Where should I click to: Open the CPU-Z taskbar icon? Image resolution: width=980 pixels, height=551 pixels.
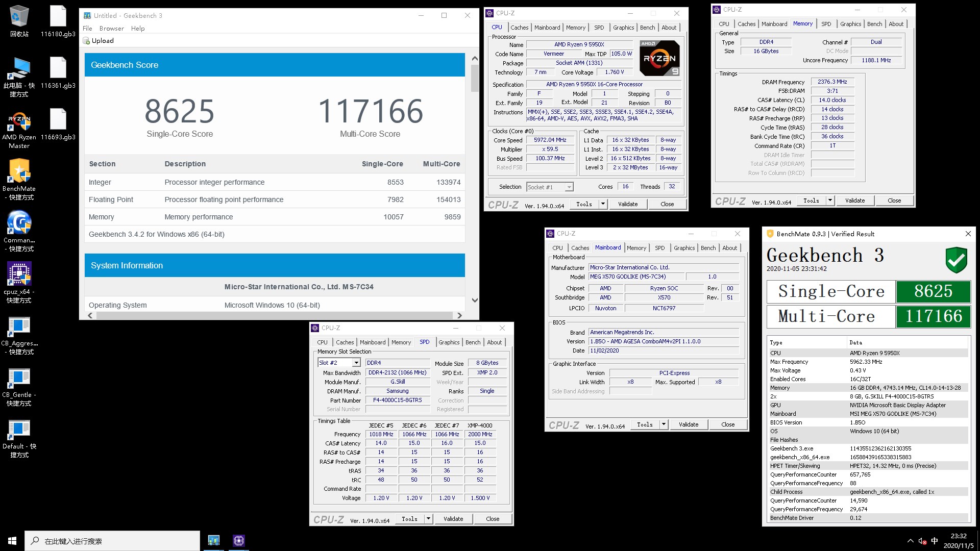click(x=238, y=541)
